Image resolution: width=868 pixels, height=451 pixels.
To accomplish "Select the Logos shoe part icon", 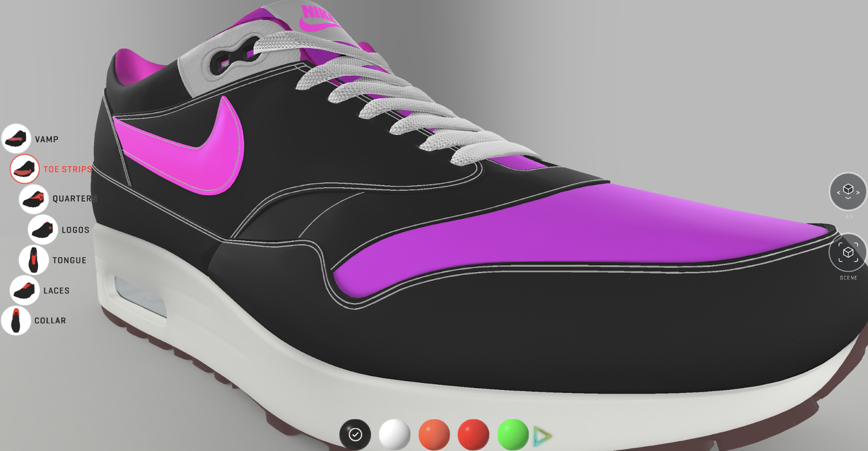I will tap(43, 230).
